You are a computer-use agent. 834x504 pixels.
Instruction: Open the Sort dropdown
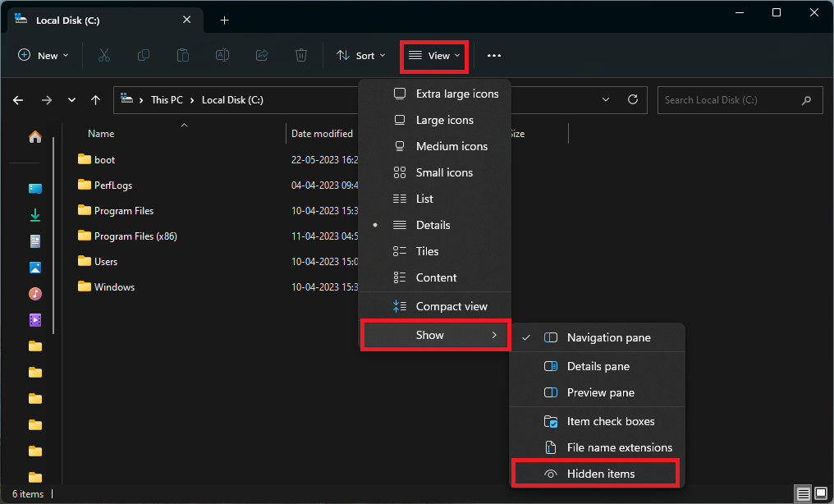point(361,55)
